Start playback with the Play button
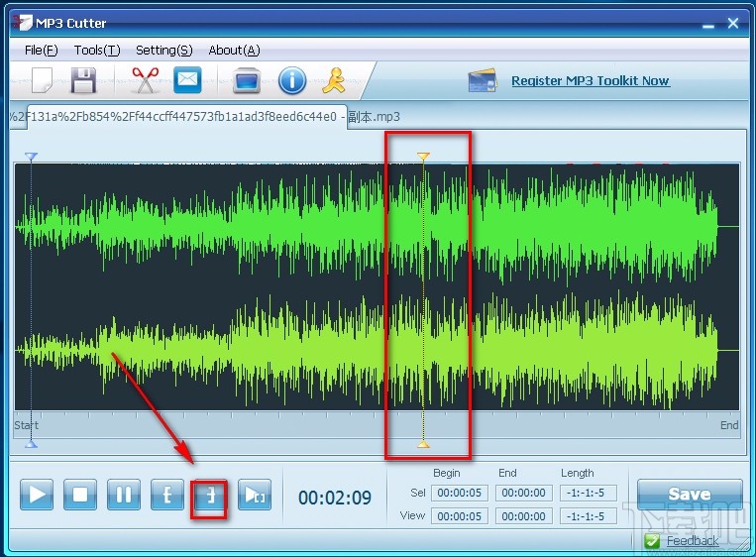 [x=37, y=495]
